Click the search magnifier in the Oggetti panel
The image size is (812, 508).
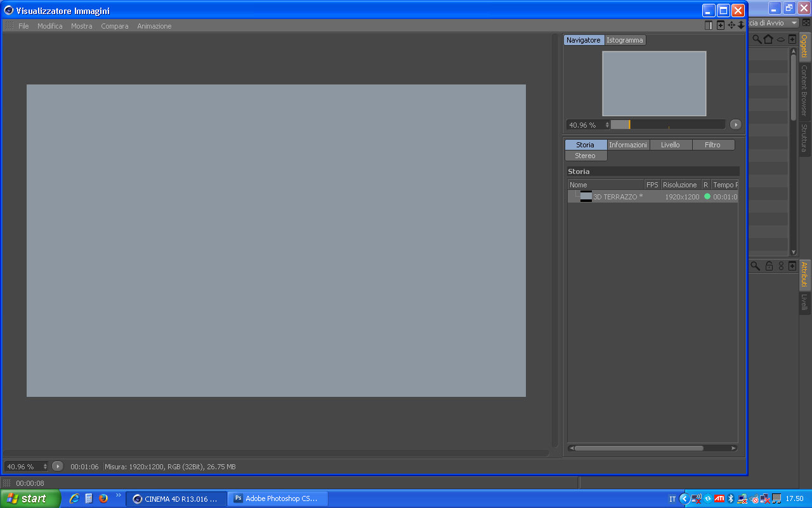[x=757, y=39]
